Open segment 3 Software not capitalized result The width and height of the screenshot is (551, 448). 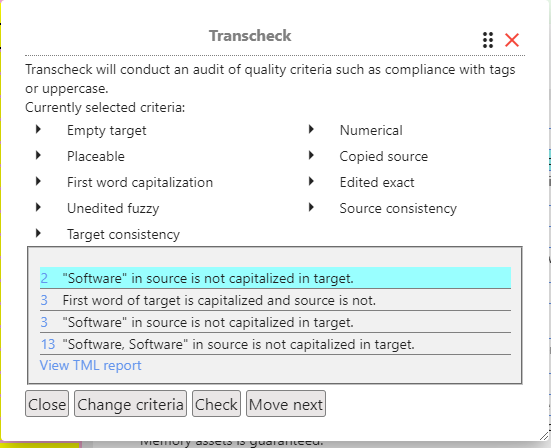(275, 322)
